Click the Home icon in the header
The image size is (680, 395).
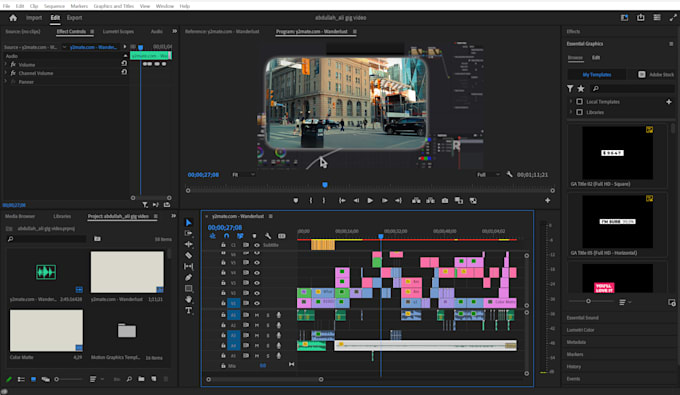tap(13, 18)
